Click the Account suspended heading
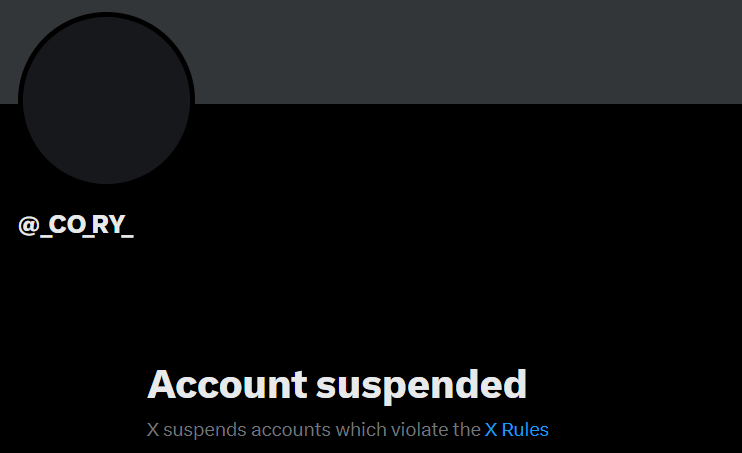The height and width of the screenshot is (453, 742). coord(337,386)
